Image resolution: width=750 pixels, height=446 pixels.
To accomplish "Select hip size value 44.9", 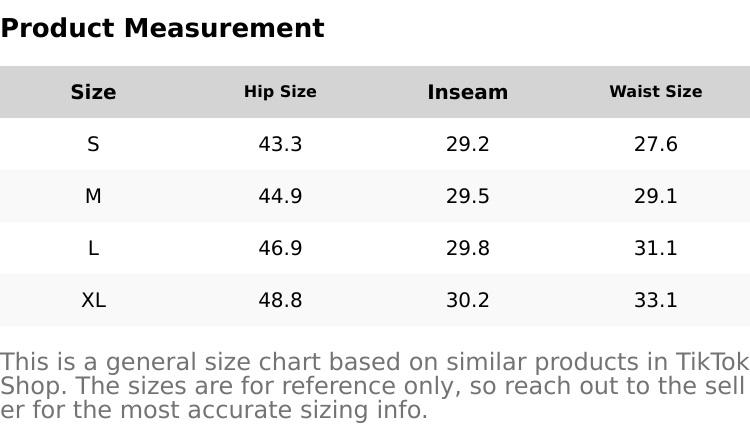I will point(280,196).
